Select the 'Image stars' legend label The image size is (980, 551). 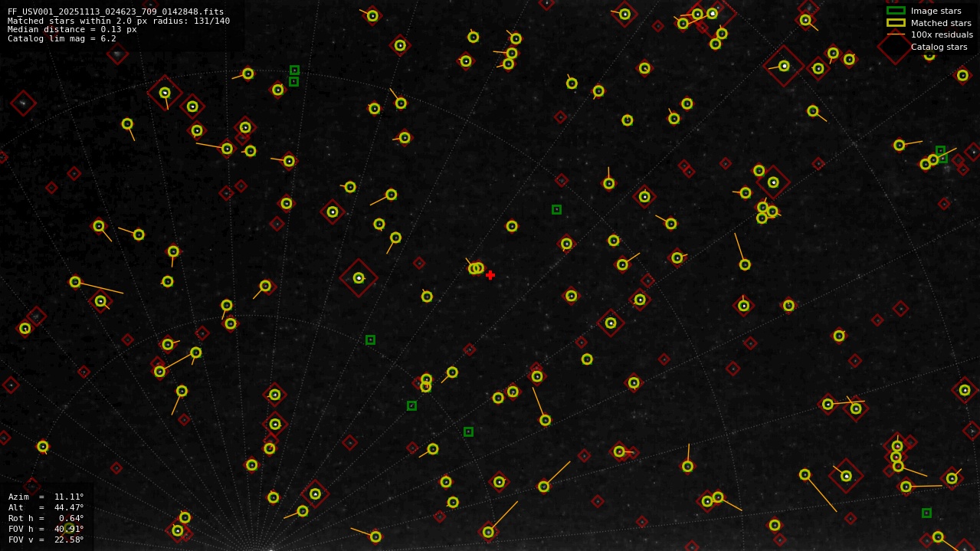coord(936,11)
